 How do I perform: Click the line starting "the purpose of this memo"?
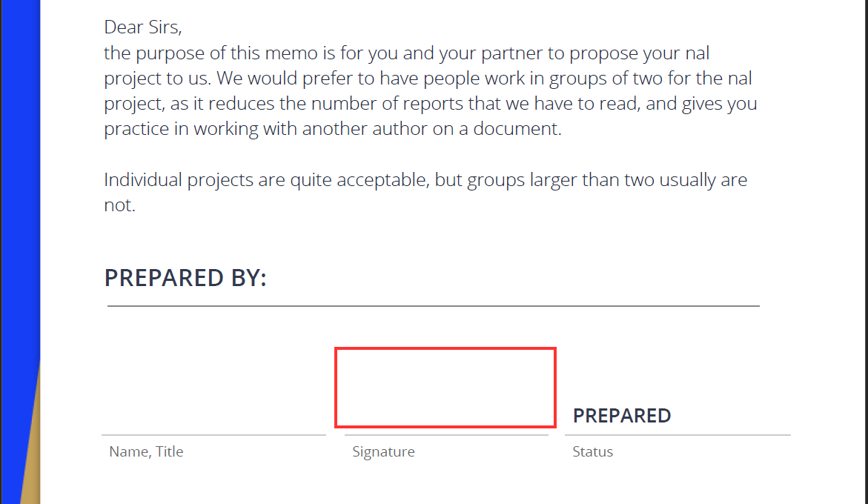coord(406,53)
